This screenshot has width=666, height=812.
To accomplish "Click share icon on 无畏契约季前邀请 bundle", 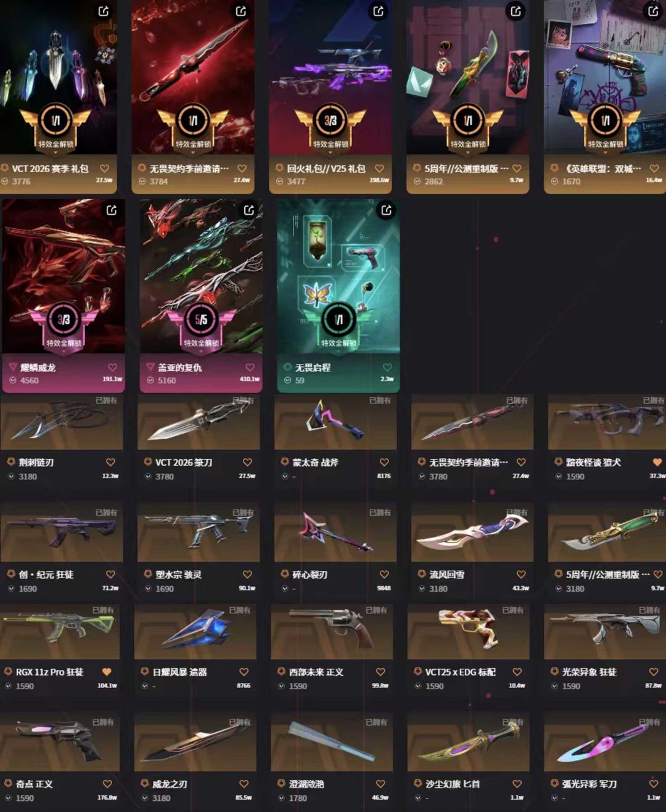I will 241,10.
